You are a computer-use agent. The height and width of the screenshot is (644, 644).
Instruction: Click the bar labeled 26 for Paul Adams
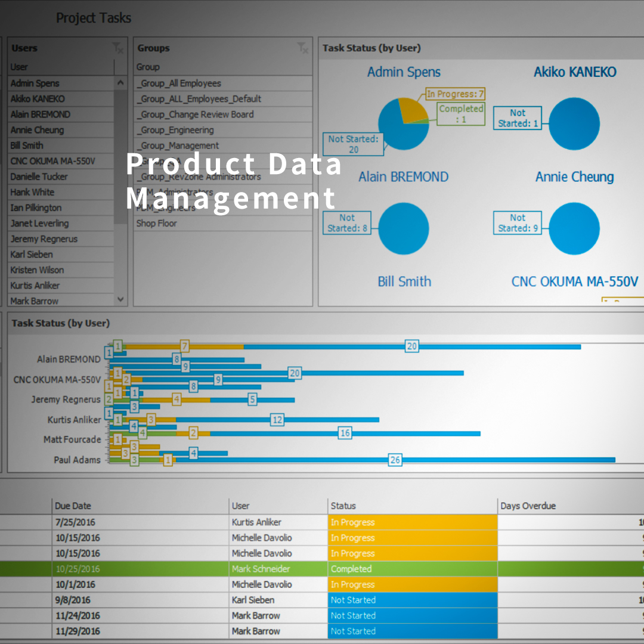tap(395, 460)
